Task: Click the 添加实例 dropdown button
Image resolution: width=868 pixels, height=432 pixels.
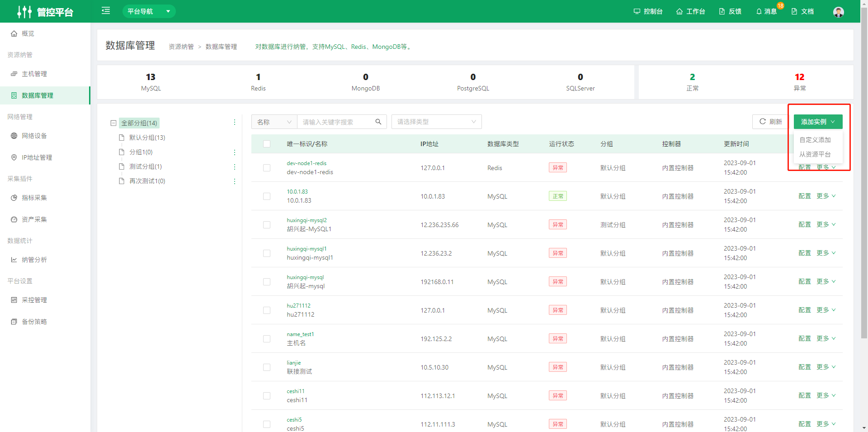Action: click(x=818, y=122)
